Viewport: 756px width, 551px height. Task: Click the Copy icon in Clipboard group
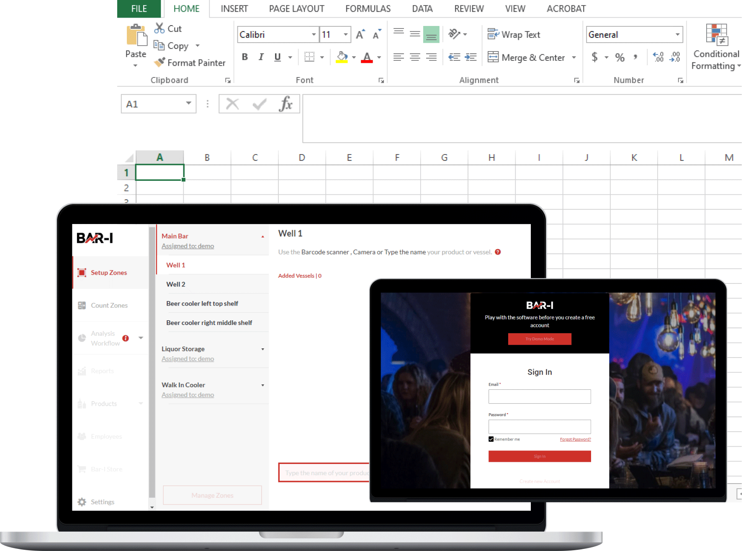tap(159, 45)
